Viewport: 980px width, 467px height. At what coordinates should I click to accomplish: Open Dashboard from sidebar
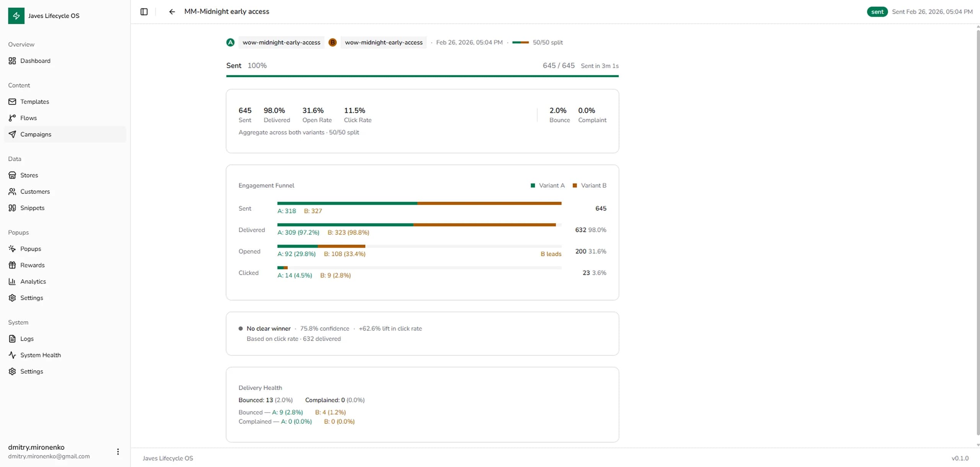[x=35, y=61]
